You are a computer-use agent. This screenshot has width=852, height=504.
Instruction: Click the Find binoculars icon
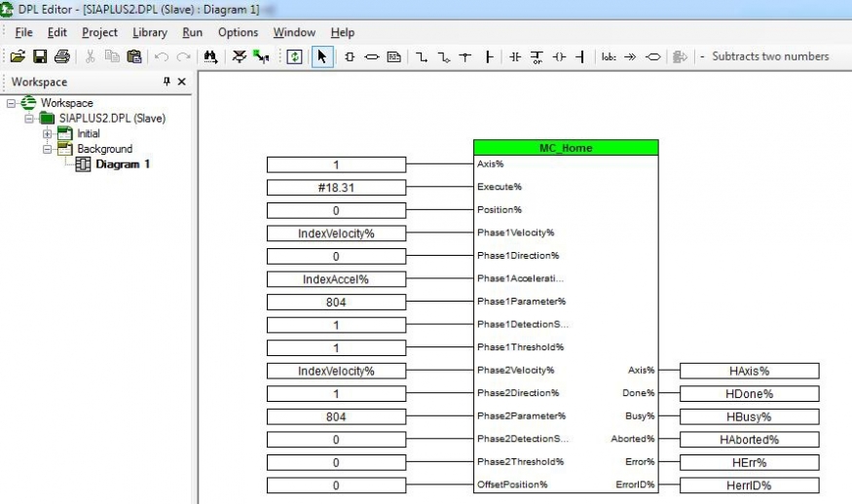coord(210,56)
